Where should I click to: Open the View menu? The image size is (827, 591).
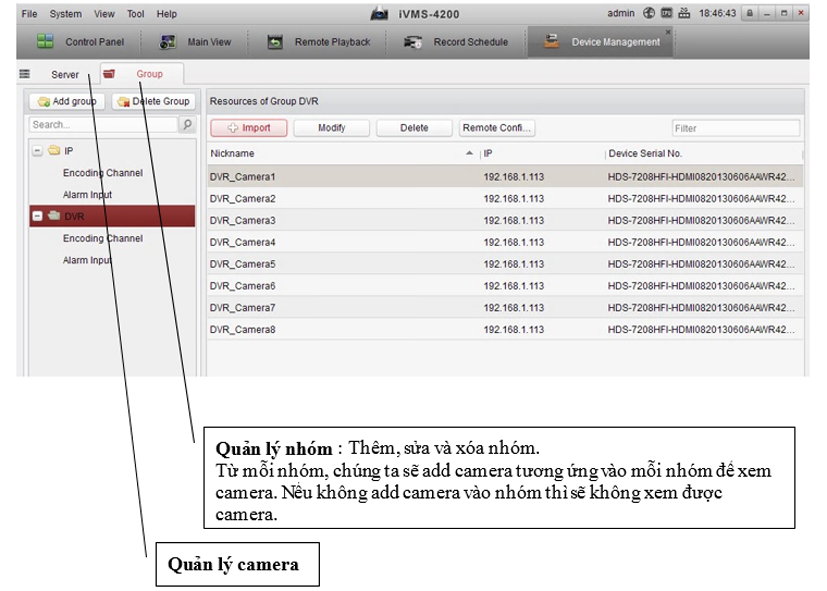coord(104,14)
